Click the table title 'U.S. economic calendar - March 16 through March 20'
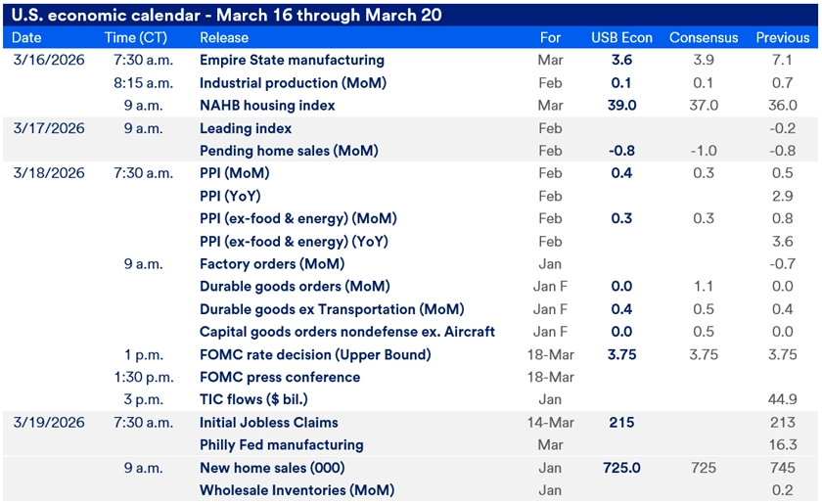 point(226,15)
